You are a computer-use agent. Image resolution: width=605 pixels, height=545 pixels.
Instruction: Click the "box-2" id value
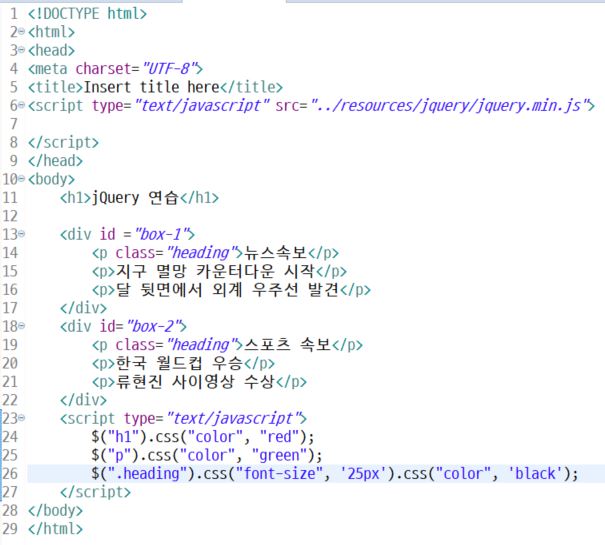[154, 327]
